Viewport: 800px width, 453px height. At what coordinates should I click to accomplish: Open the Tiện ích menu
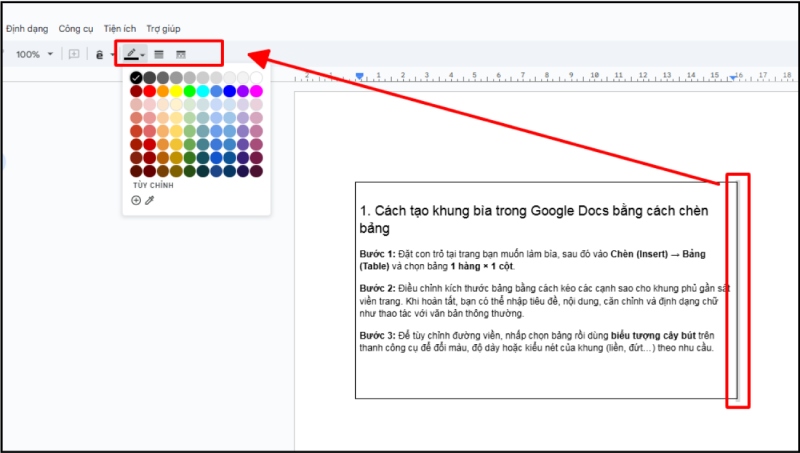point(121,29)
